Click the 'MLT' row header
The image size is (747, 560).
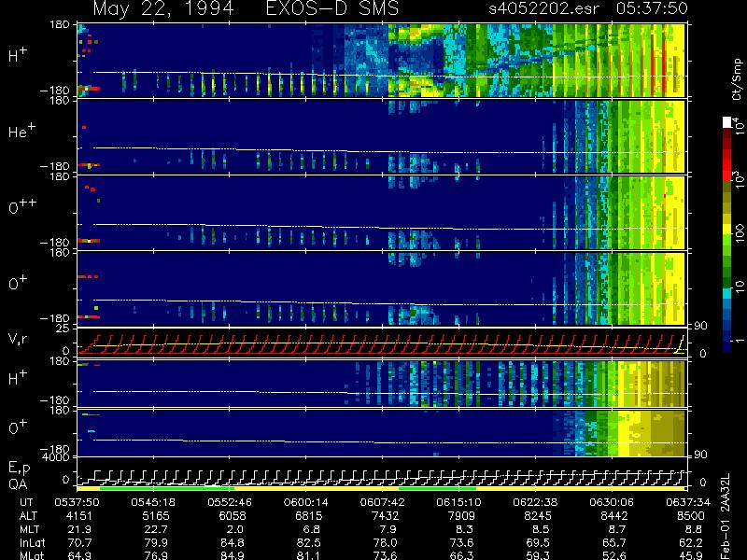pos(29,529)
